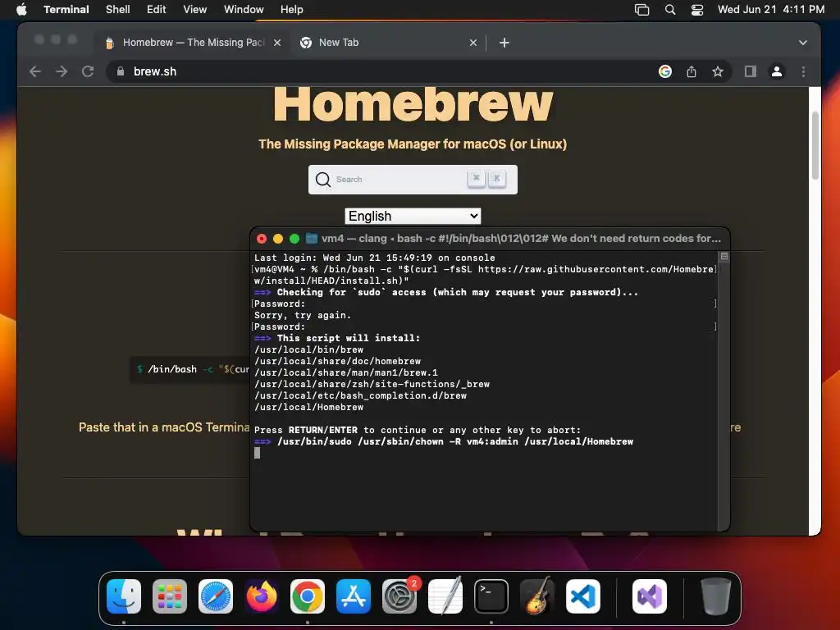Viewport: 840px width, 630px height.
Task: Open the Help menu
Action: point(292,10)
